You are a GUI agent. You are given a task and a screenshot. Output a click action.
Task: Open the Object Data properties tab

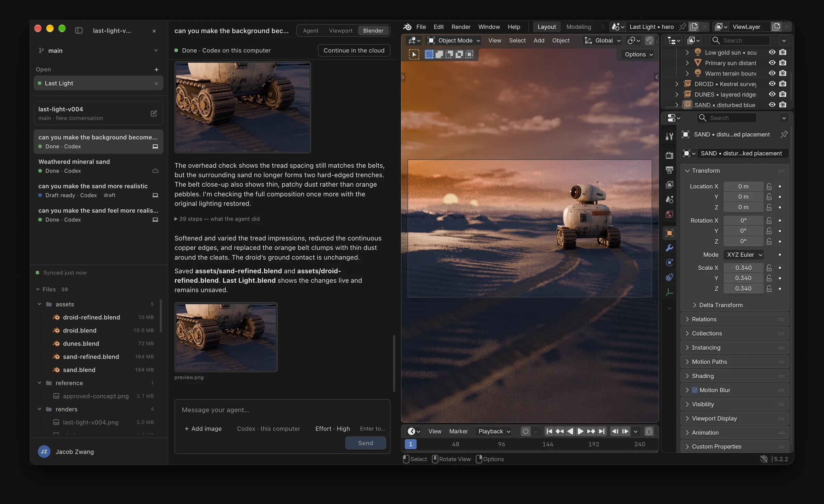tap(669, 292)
